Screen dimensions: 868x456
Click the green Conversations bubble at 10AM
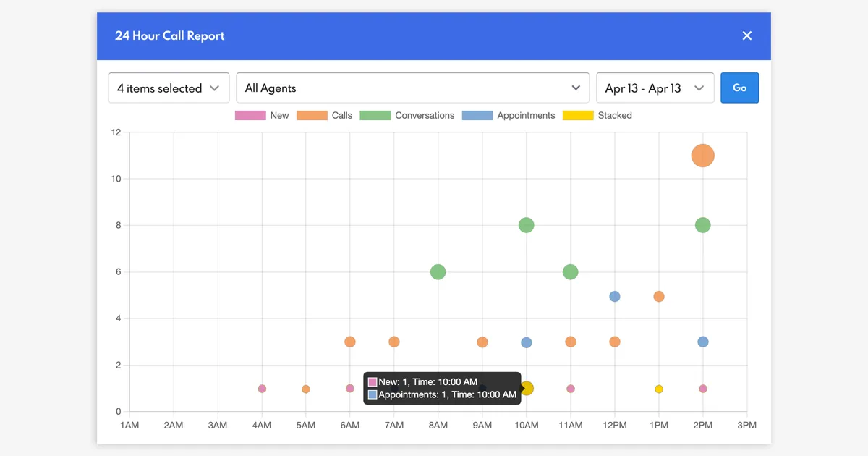527,225
